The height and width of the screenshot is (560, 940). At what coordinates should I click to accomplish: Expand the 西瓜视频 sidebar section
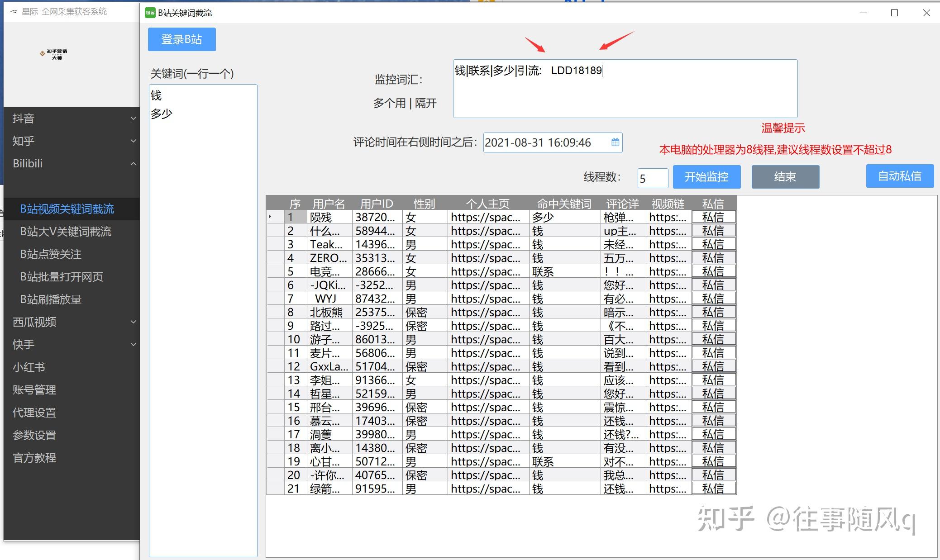(x=133, y=322)
